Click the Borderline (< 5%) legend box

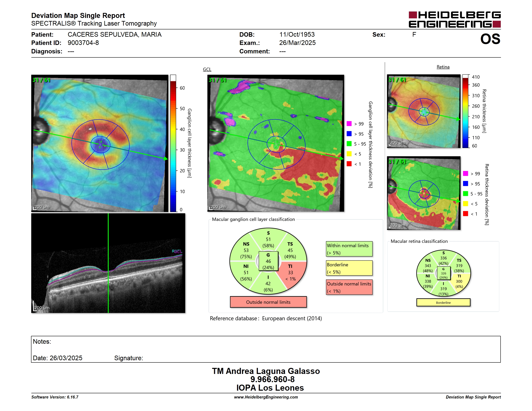349,268
